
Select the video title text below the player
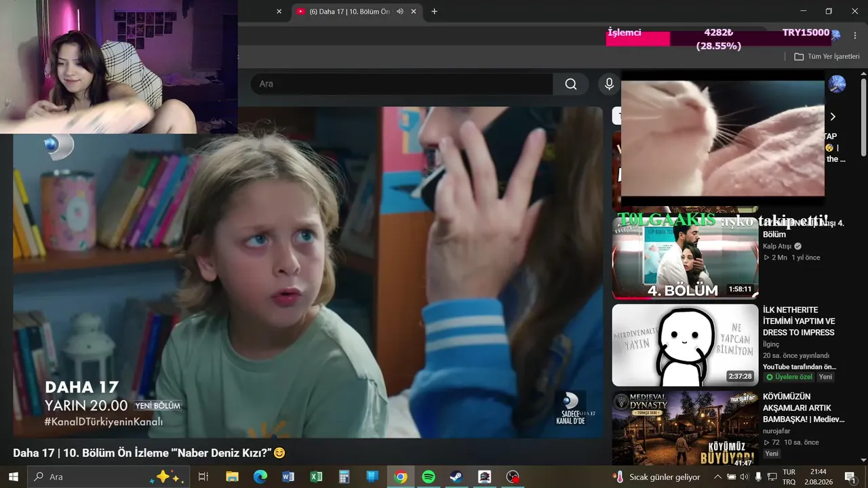pyautogui.click(x=149, y=453)
